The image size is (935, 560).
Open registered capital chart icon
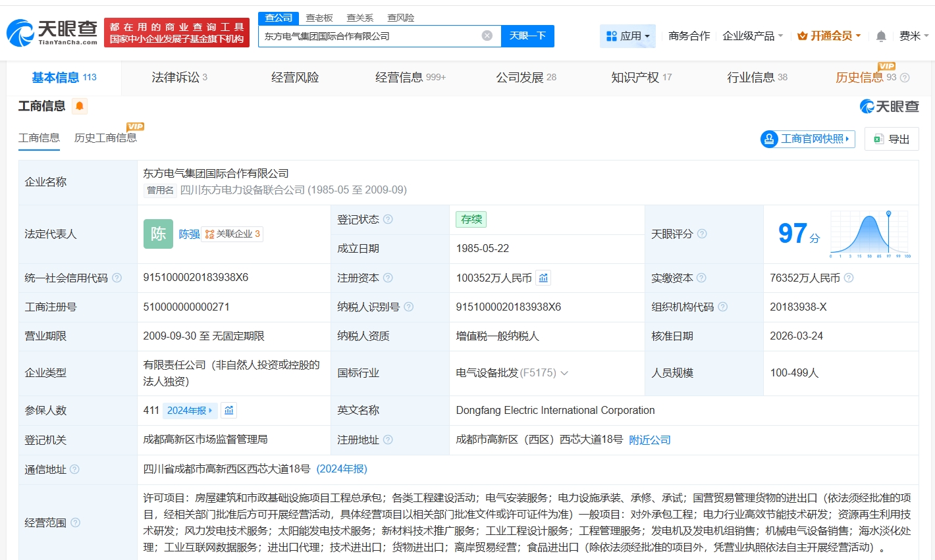click(x=543, y=278)
